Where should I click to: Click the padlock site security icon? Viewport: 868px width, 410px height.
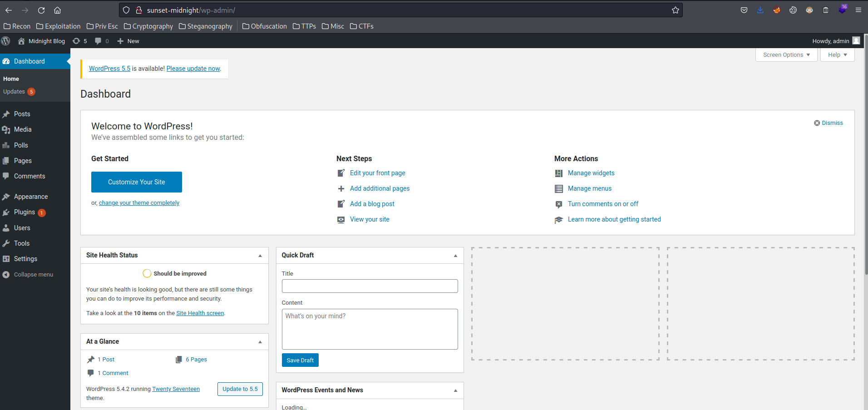pyautogui.click(x=139, y=10)
